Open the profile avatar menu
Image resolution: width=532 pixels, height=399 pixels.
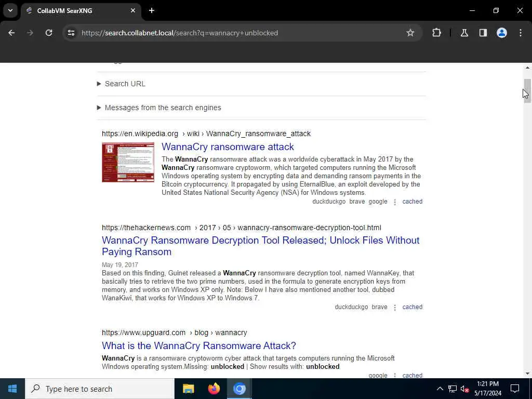(502, 33)
